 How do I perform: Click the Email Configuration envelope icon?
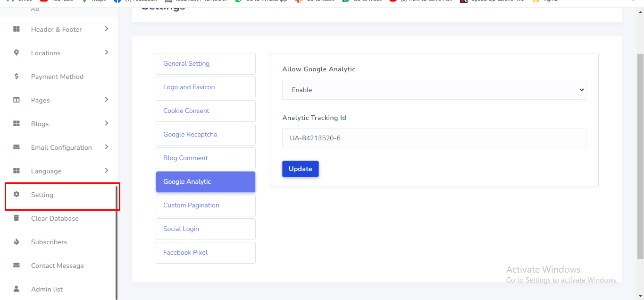(x=17, y=147)
